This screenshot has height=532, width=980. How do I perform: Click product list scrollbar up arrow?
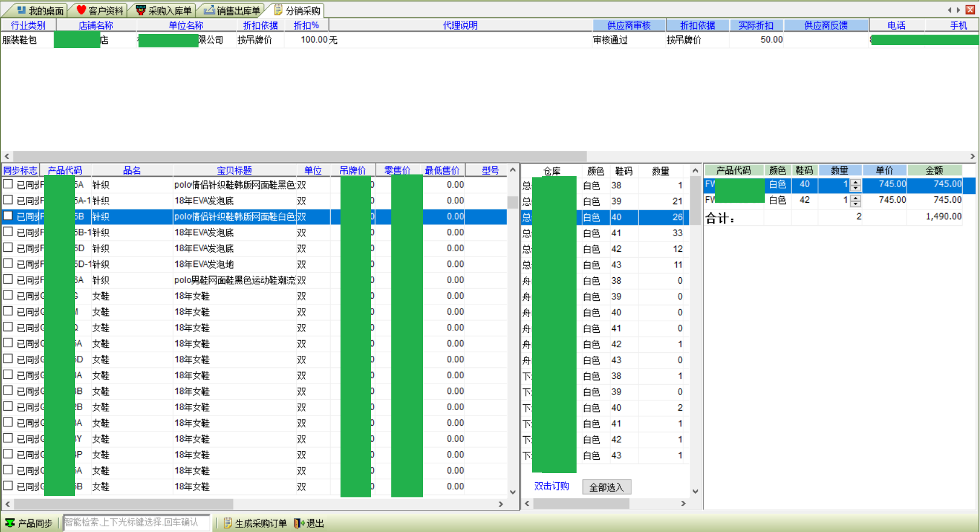(513, 170)
